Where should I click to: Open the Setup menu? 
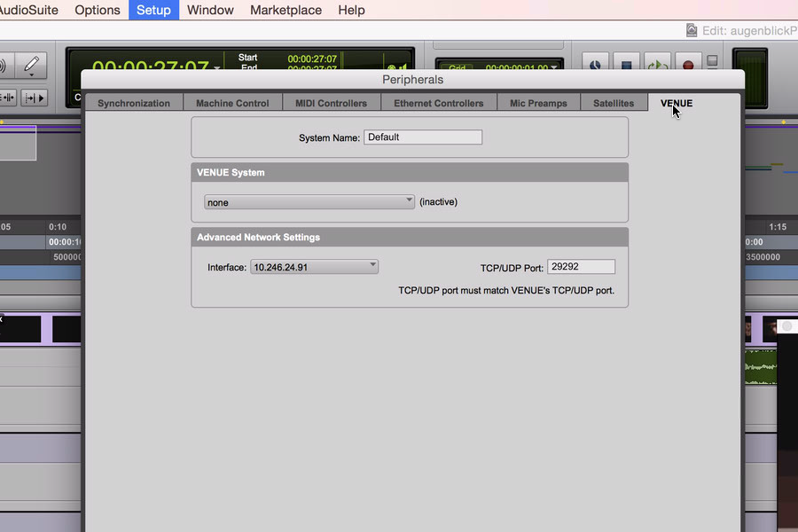pyautogui.click(x=153, y=10)
